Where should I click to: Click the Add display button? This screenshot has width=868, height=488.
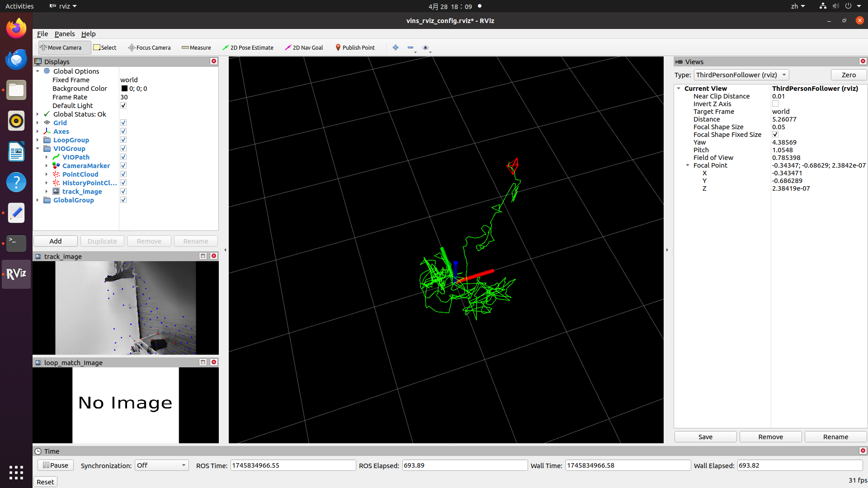[56, 241]
